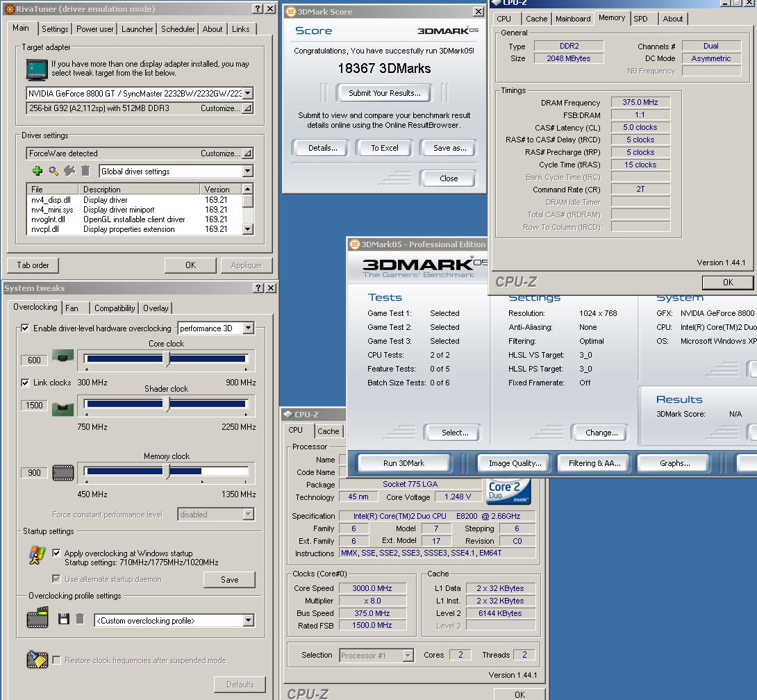Open the Processor #1 selection dropdown
The height and width of the screenshot is (700, 757).
tap(408, 655)
